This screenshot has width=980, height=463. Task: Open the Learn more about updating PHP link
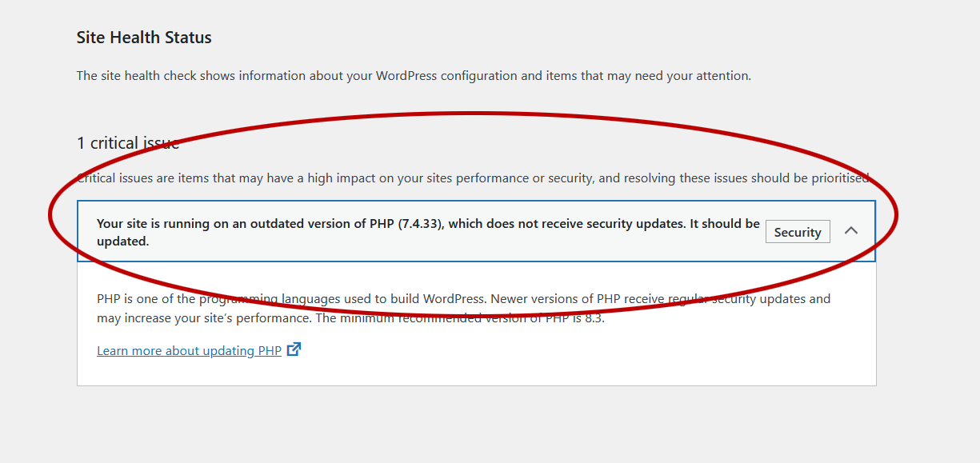pyautogui.click(x=188, y=350)
